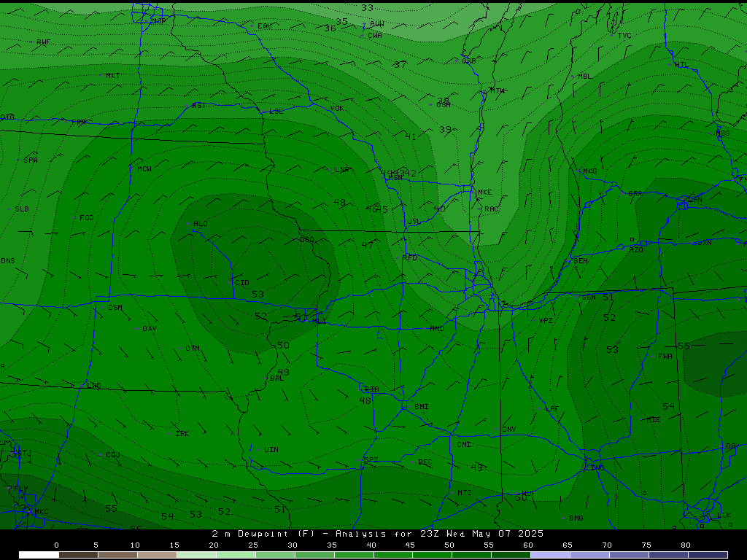This screenshot has width=747, height=560.
Task: Click the MKT station label
Action: click(113, 75)
